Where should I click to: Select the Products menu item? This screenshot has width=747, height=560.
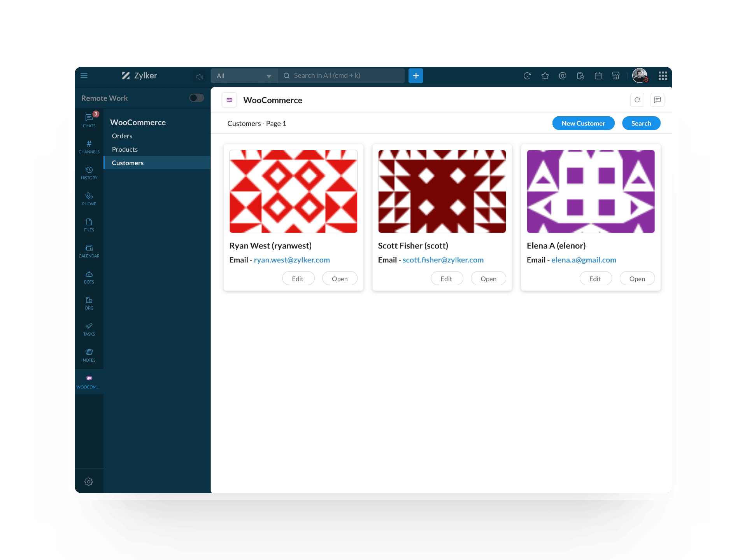(x=125, y=149)
